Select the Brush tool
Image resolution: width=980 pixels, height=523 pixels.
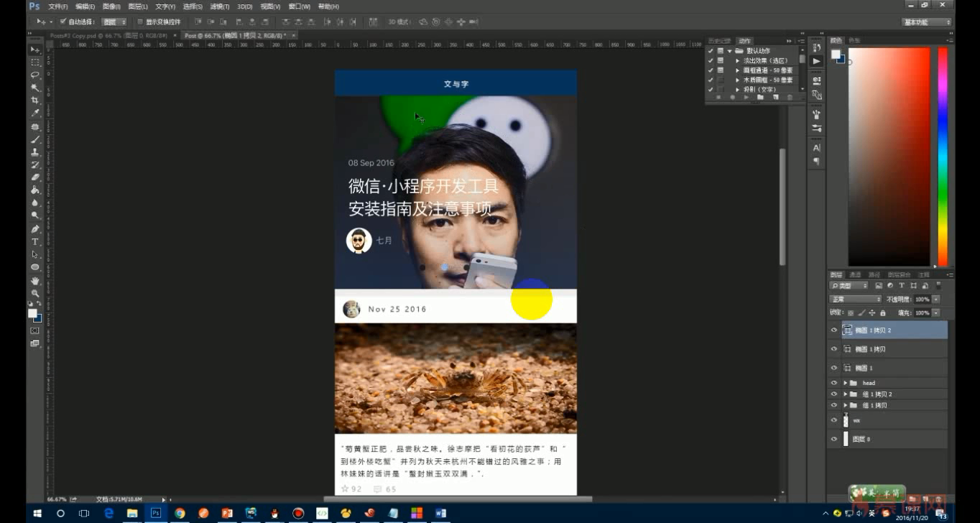34,139
